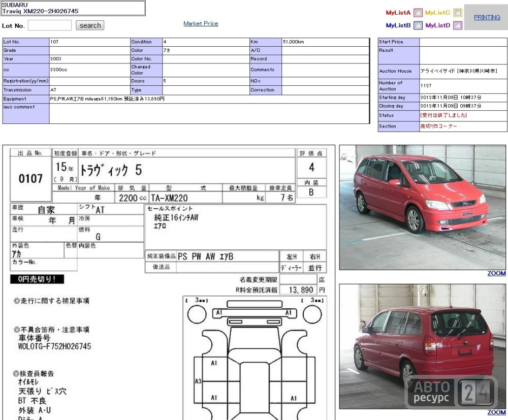Screen dimensions: 508x420
Task: Select the Km value 51,000km
Action: tap(294, 42)
